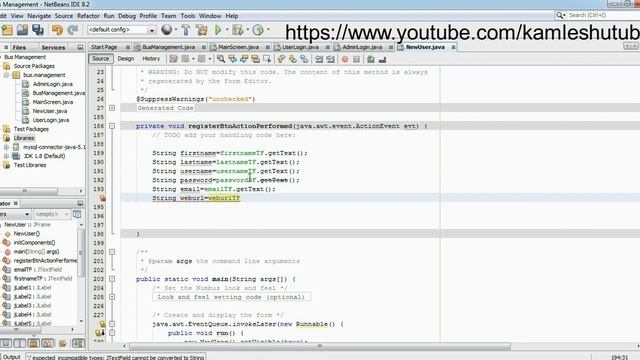This screenshot has height=360, width=640.
Task: Click the Navigator panel vertical scrollbar
Action: tap(81, 253)
